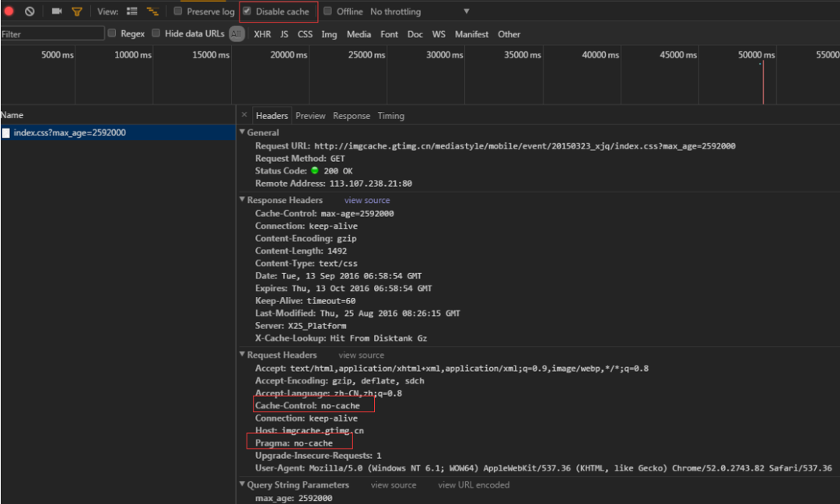Enable the Offline checkbox
This screenshot has height=504, width=840.
click(327, 11)
